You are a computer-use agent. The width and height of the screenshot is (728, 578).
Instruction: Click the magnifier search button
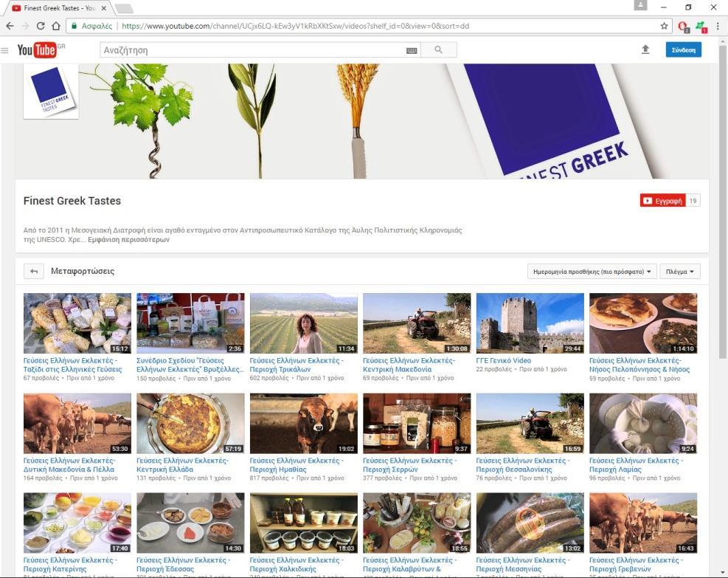point(439,49)
